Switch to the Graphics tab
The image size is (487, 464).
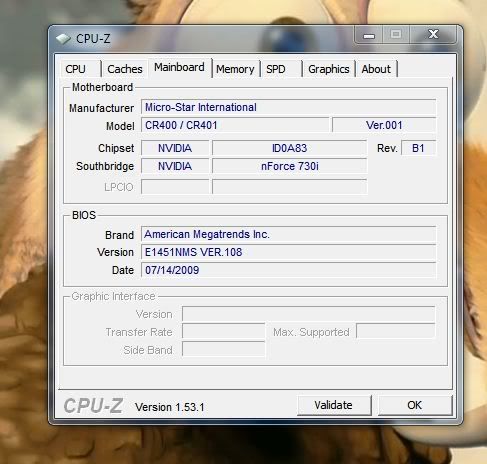coord(329,69)
